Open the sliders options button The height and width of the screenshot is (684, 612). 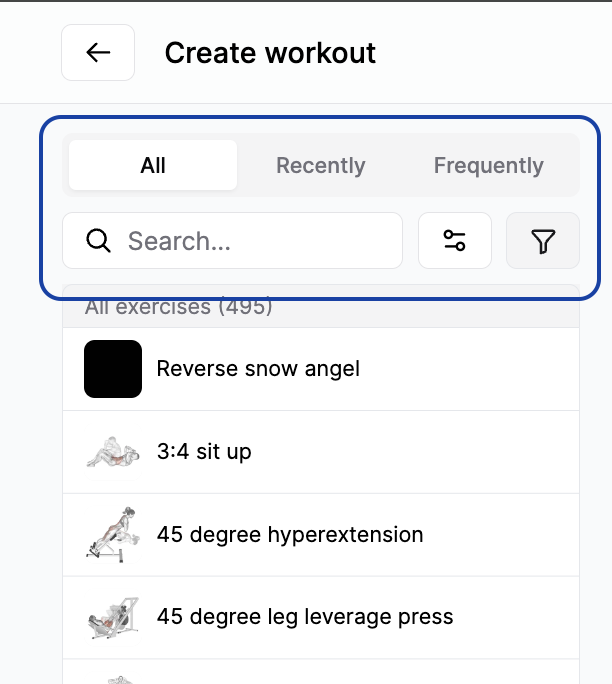[455, 241]
